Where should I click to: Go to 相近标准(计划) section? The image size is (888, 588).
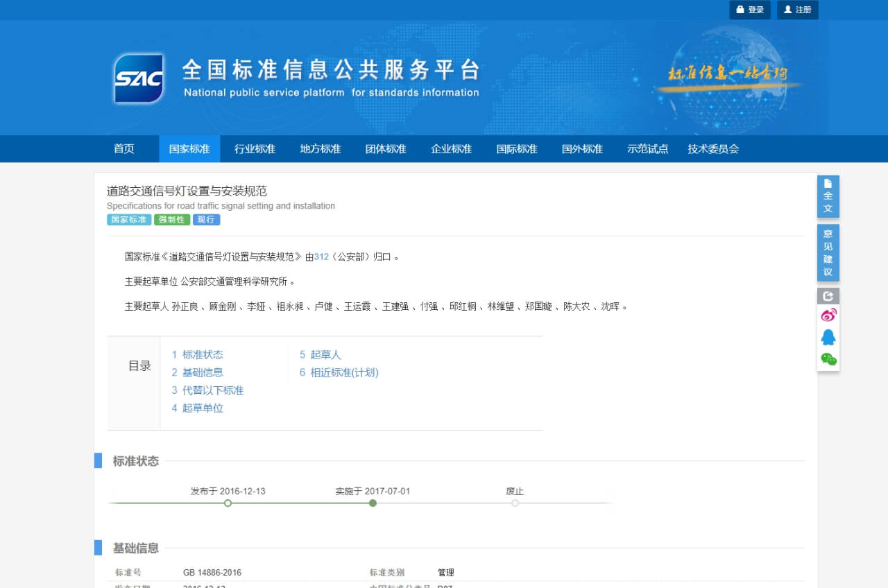coord(339,372)
